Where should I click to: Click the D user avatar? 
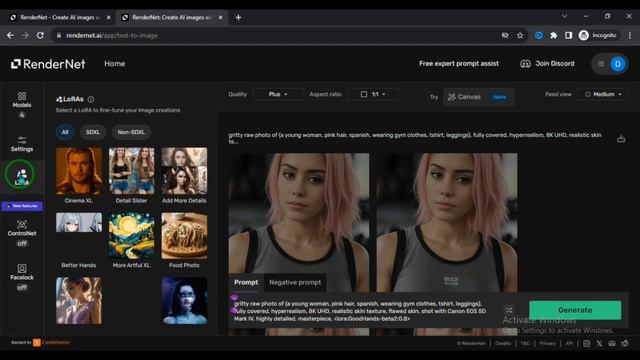[x=618, y=64]
